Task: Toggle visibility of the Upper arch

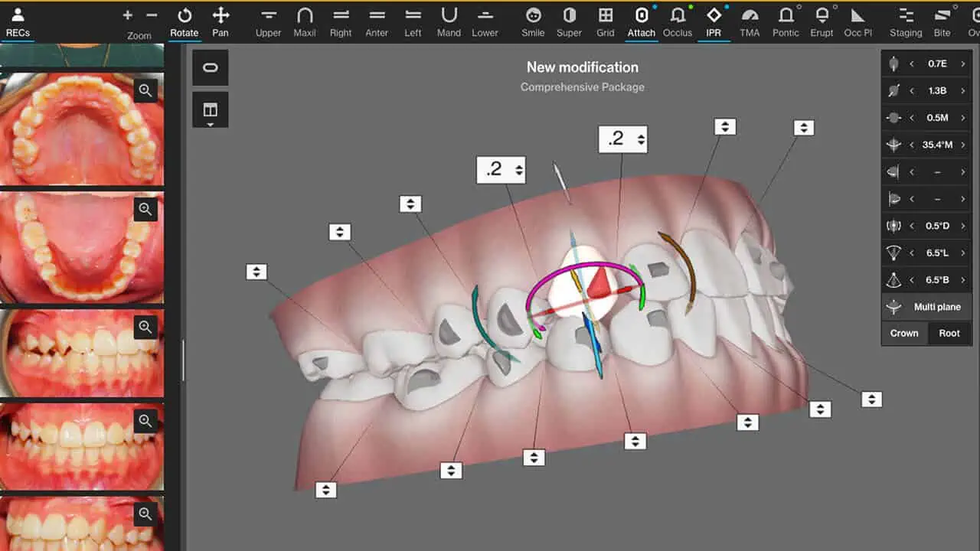Action: pos(268,19)
